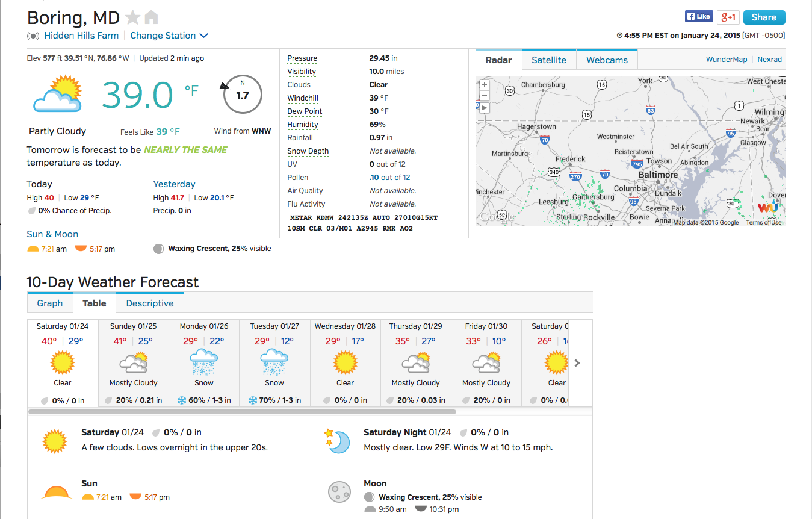Open the Change Station dropdown
Image resolution: width=812 pixels, height=519 pixels.
tap(169, 36)
